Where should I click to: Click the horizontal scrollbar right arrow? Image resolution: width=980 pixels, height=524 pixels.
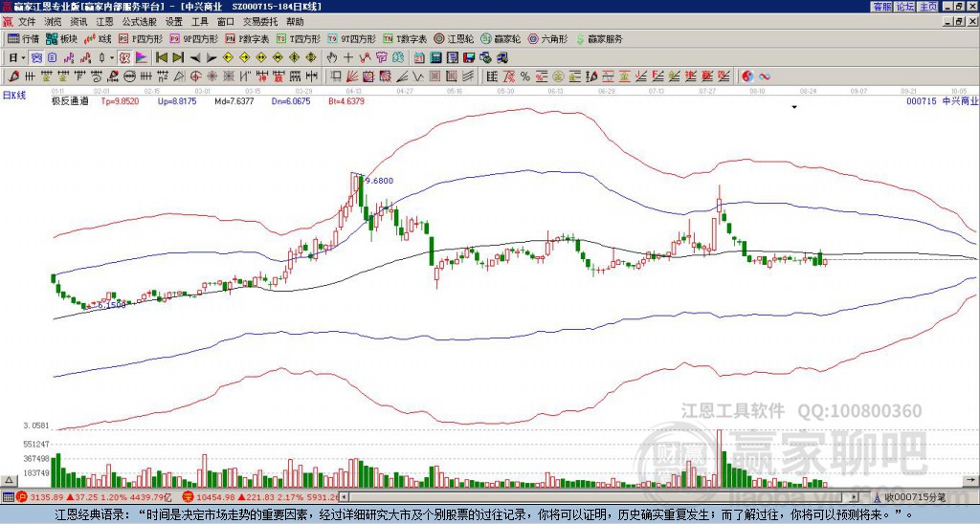click(x=855, y=498)
